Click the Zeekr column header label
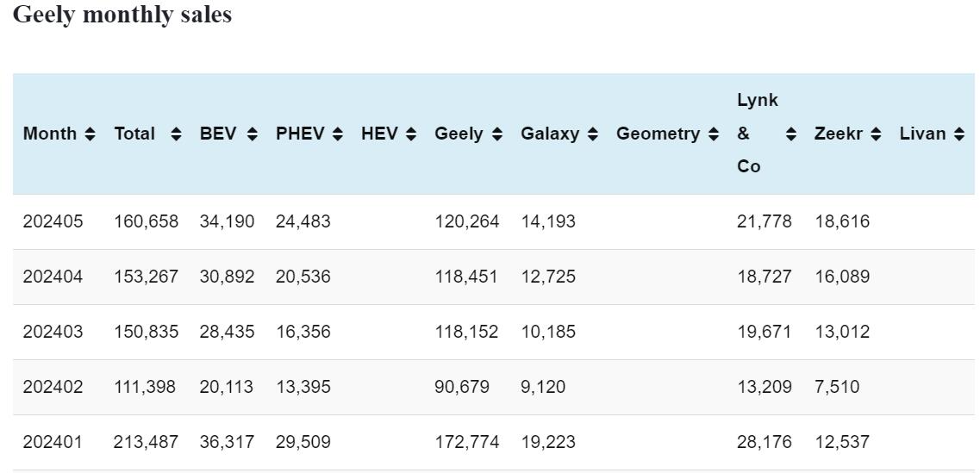Viewport: 980px width, 473px height. (x=838, y=134)
